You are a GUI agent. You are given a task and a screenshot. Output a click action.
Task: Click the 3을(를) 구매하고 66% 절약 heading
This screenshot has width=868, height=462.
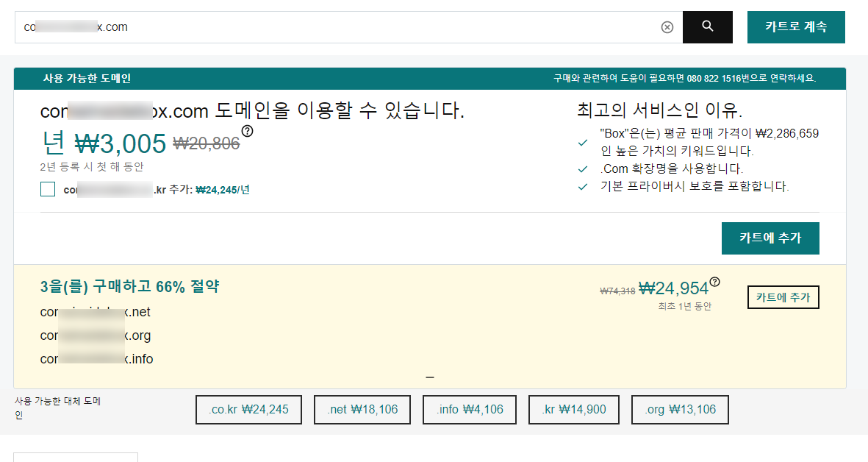tap(129, 286)
